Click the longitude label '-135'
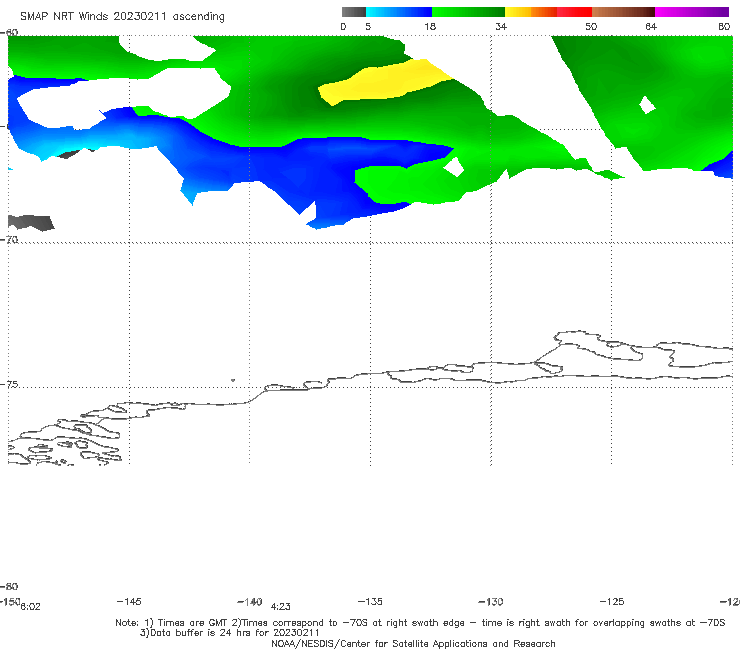Screen dimensions: 740x650 click(370, 601)
